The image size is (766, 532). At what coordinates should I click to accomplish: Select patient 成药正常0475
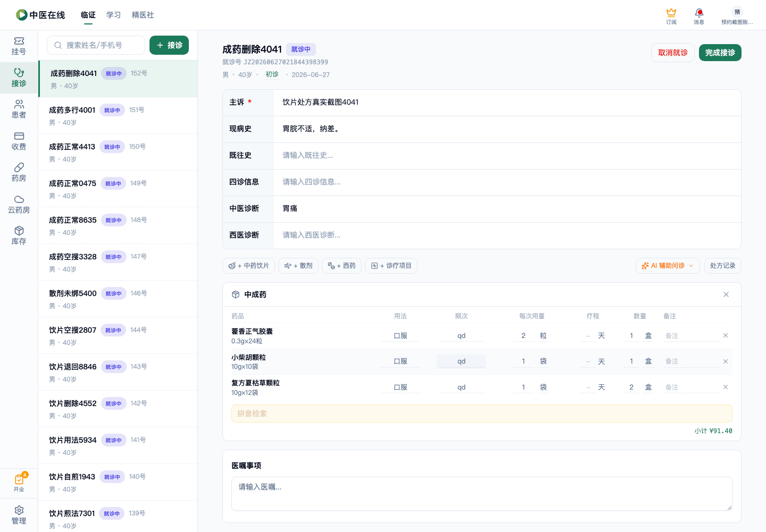pyautogui.click(x=118, y=189)
